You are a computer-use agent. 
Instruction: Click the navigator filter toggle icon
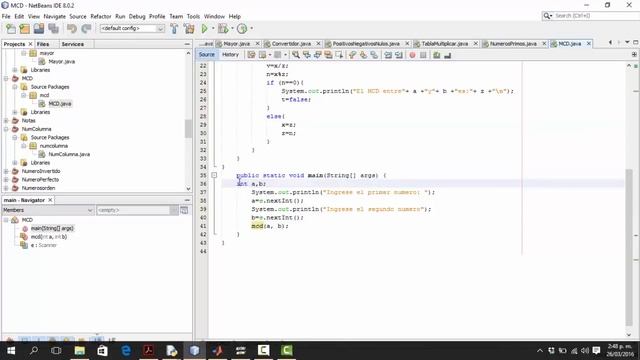(184, 210)
